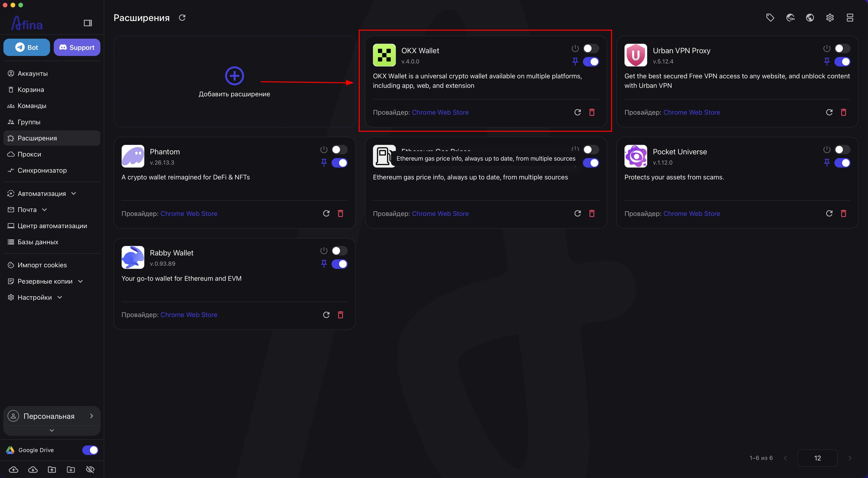Expand the Почта menu
868x478 pixels.
[52, 210]
